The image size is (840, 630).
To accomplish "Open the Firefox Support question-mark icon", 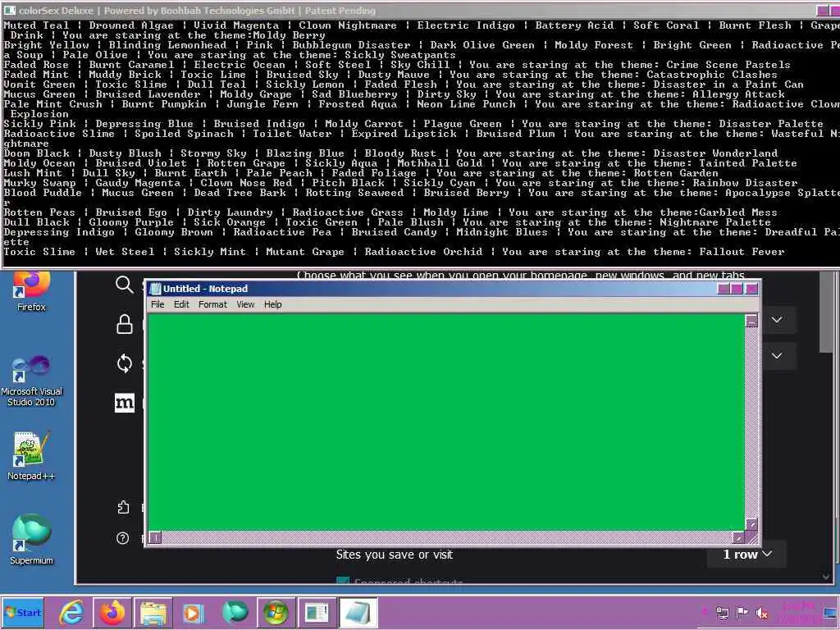I will [x=123, y=538].
